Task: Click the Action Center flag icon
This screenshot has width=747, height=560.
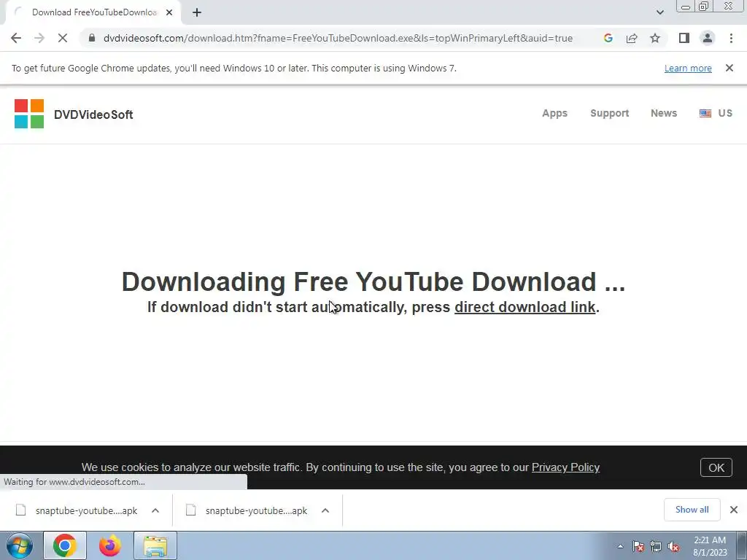Action: 638,547
